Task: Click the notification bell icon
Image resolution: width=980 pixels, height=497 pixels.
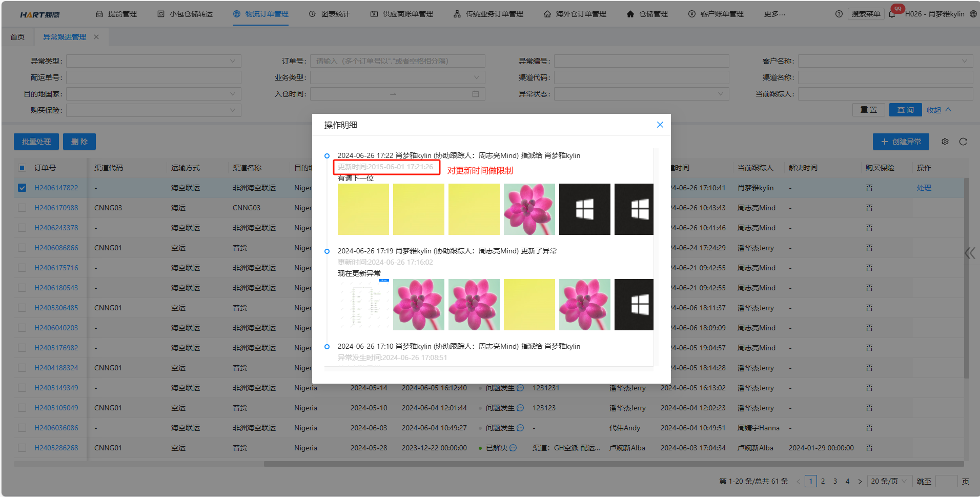Action: point(892,14)
